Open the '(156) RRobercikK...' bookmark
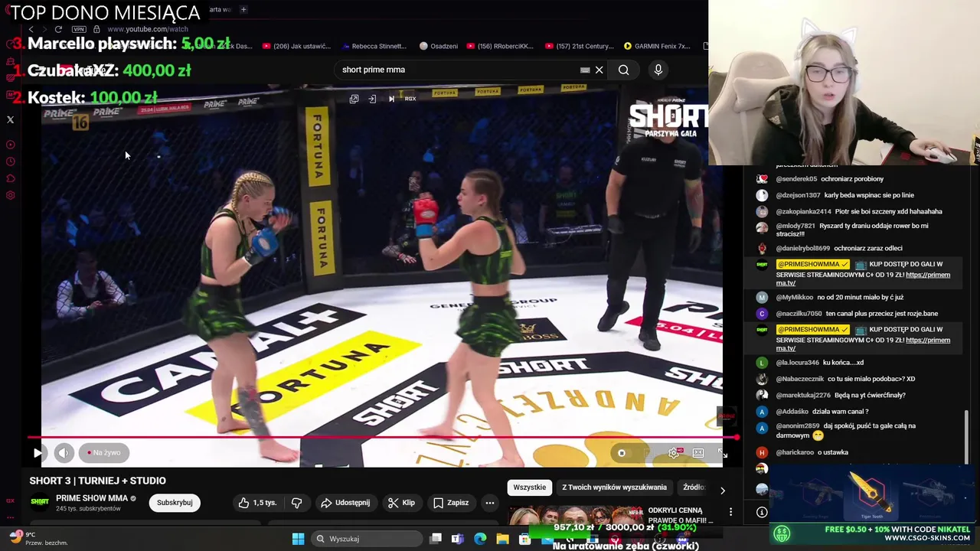980x551 pixels. 500,46
